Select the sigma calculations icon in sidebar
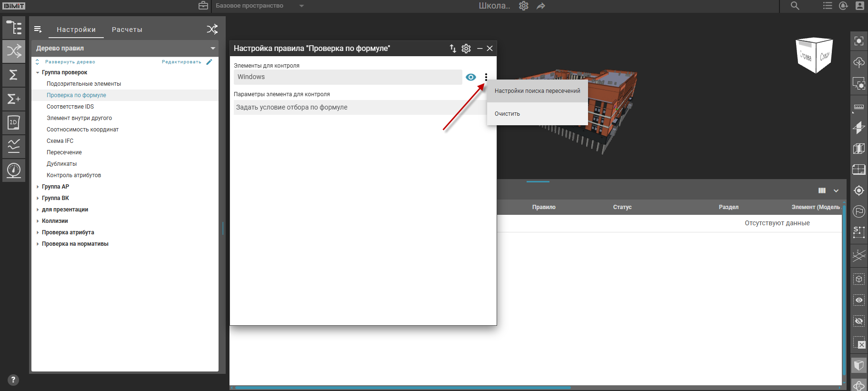The width and height of the screenshot is (868, 391). click(14, 75)
